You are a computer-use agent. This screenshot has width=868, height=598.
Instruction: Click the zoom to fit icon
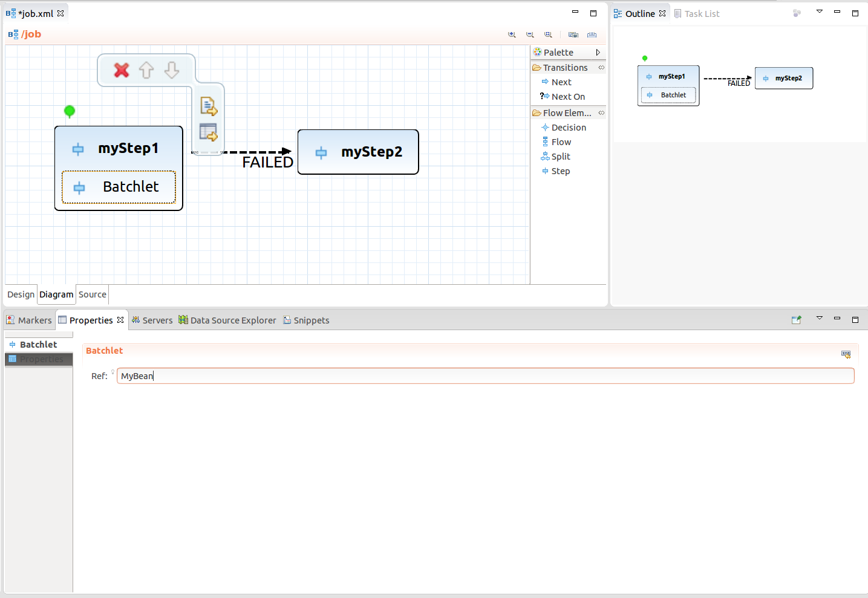pos(548,35)
